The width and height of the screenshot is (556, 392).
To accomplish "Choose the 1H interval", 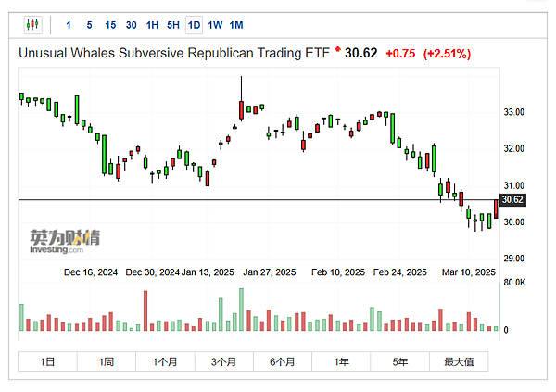I will [152, 25].
